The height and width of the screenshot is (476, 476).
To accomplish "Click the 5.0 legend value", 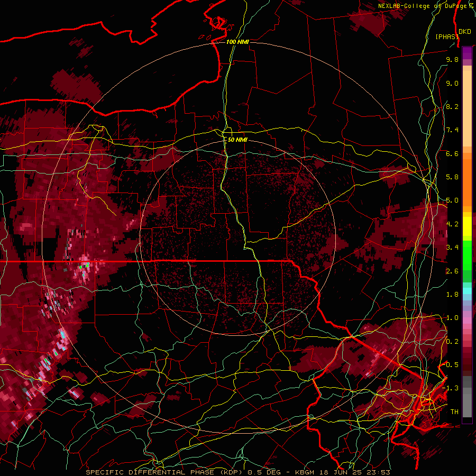I will (x=452, y=200).
